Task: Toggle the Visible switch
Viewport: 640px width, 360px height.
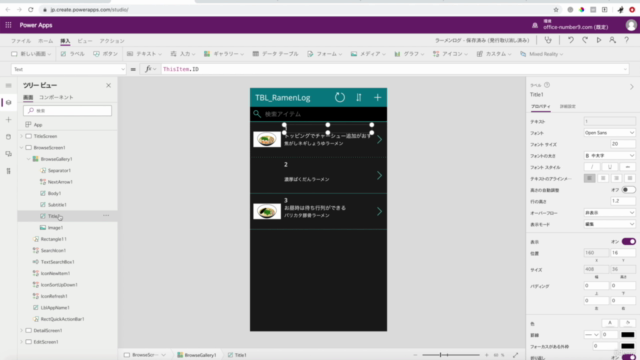Action: [629, 242]
